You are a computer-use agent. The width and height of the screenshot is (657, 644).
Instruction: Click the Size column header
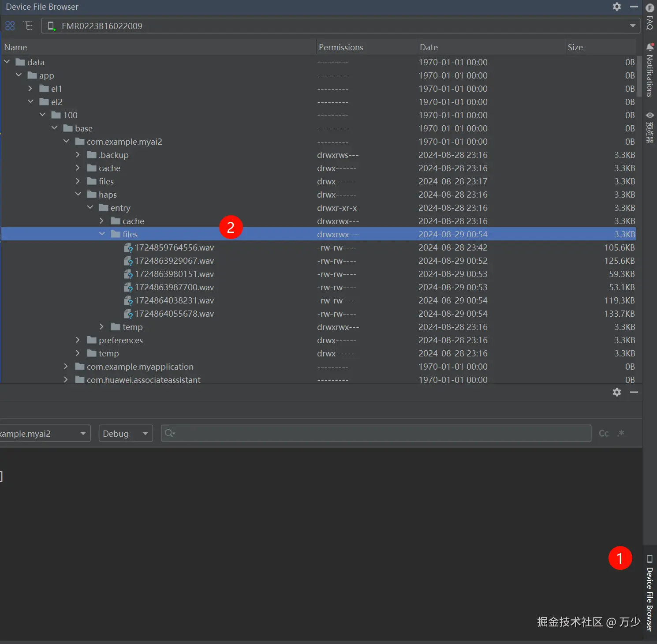pos(601,47)
